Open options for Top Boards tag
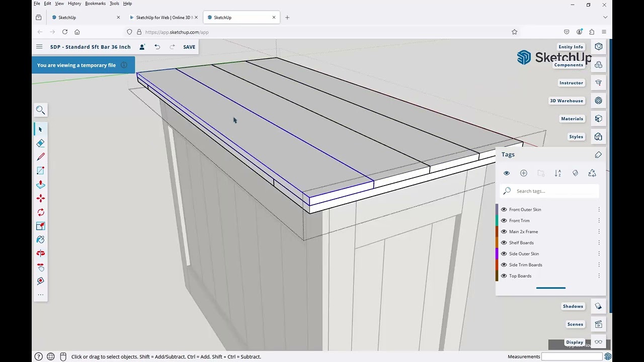The image size is (644, 362). (x=599, y=276)
